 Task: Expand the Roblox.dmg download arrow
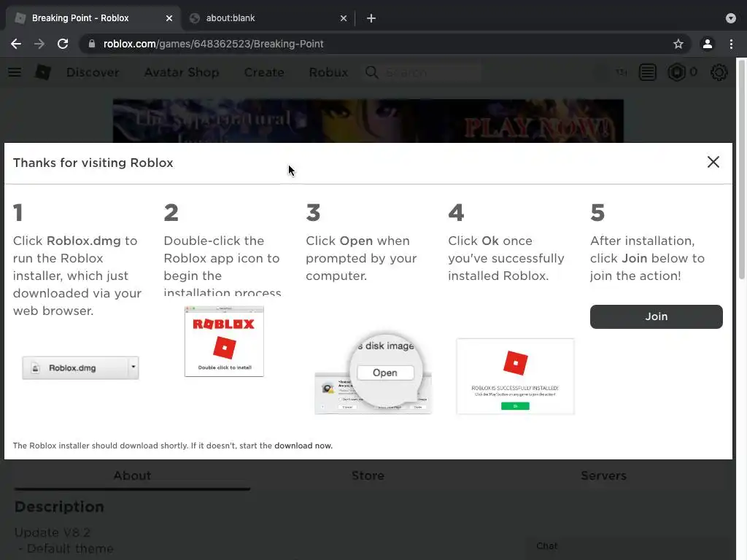[133, 367]
